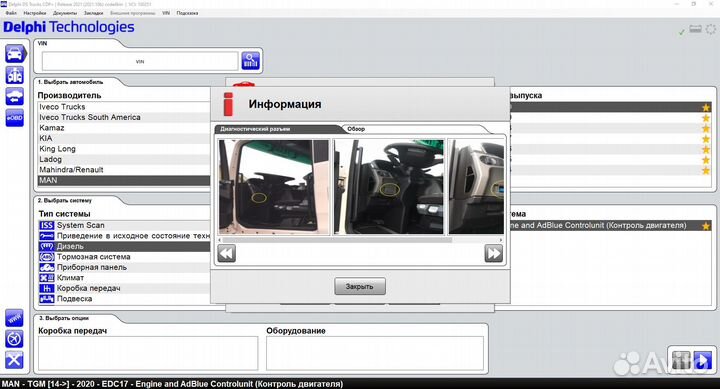The image size is (720, 389).
Task: Select Iveco Trucks South America manufacturer
Action: click(x=124, y=117)
